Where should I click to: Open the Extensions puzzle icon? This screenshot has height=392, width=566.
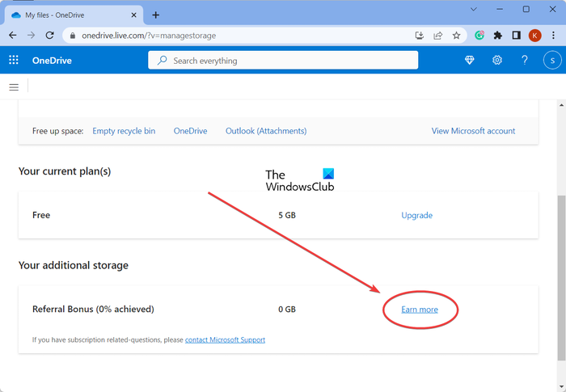pos(498,35)
